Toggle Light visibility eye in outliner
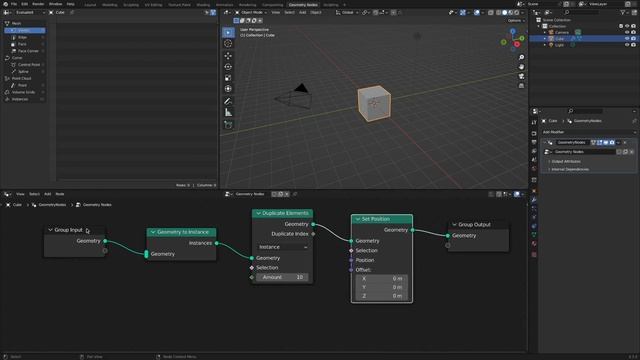The image size is (640, 360). point(627,45)
